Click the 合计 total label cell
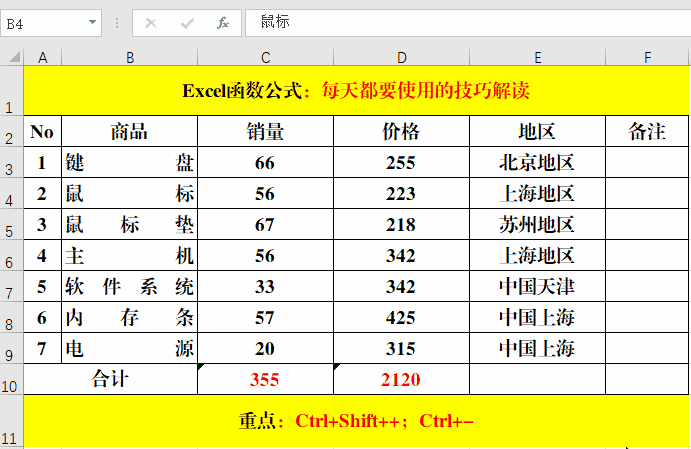 coord(111,379)
